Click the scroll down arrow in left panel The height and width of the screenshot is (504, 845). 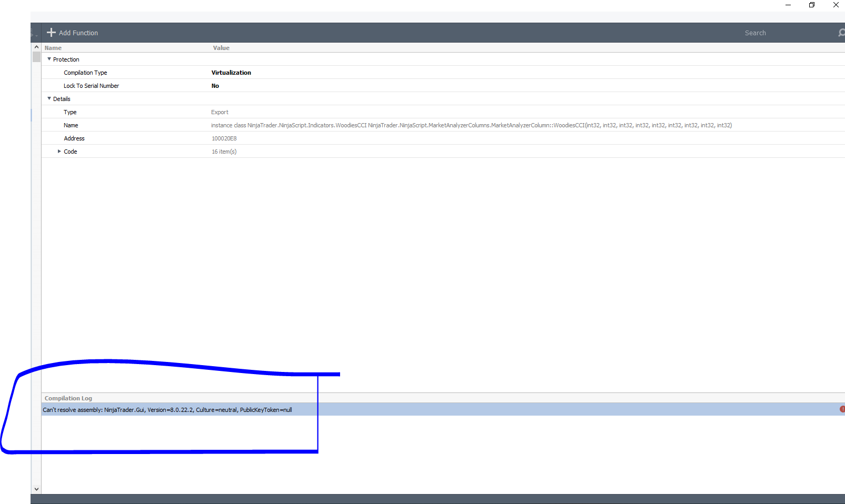tap(36, 489)
